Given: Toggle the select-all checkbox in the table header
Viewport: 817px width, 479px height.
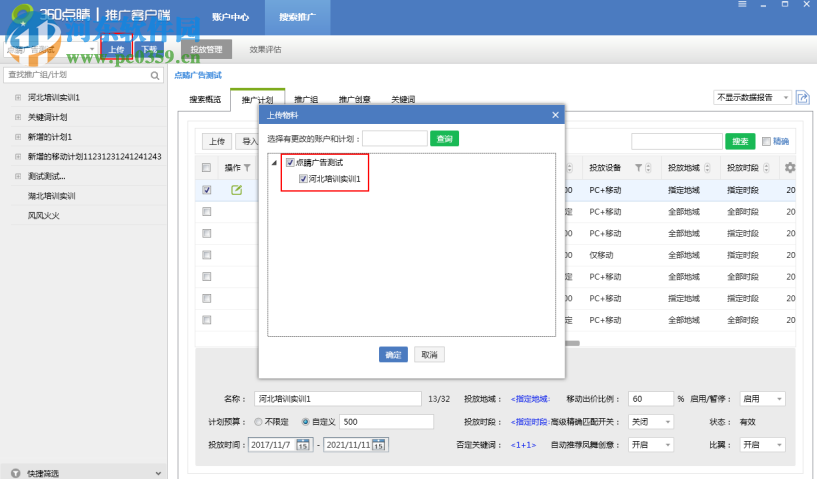Looking at the screenshot, I should (x=206, y=168).
